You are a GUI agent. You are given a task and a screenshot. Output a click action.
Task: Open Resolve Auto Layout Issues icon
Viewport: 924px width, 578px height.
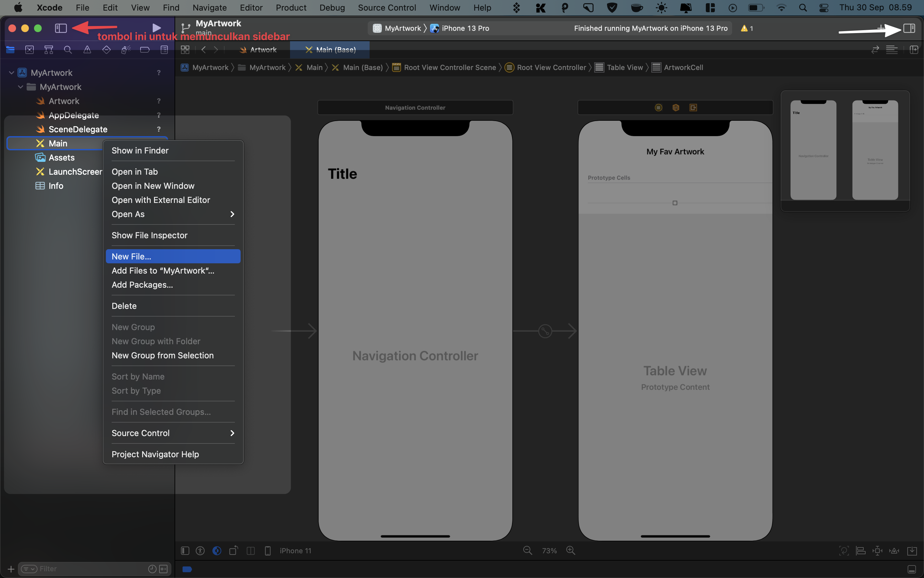pos(894,550)
